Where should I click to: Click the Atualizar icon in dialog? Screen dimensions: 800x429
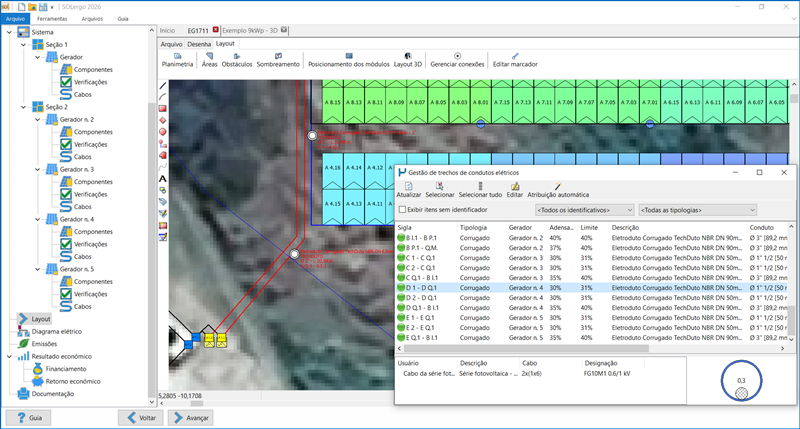tap(409, 188)
